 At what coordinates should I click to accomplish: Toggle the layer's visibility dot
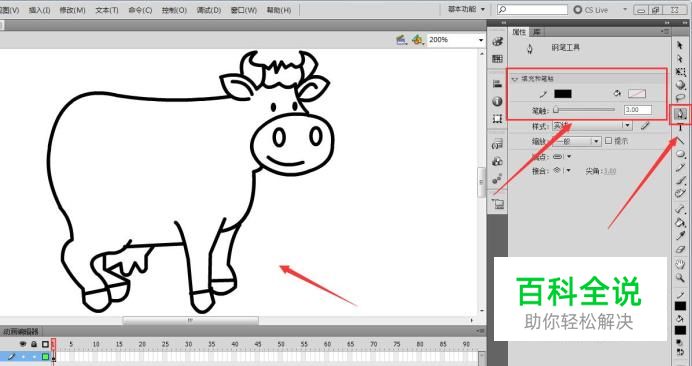click(23, 356)
